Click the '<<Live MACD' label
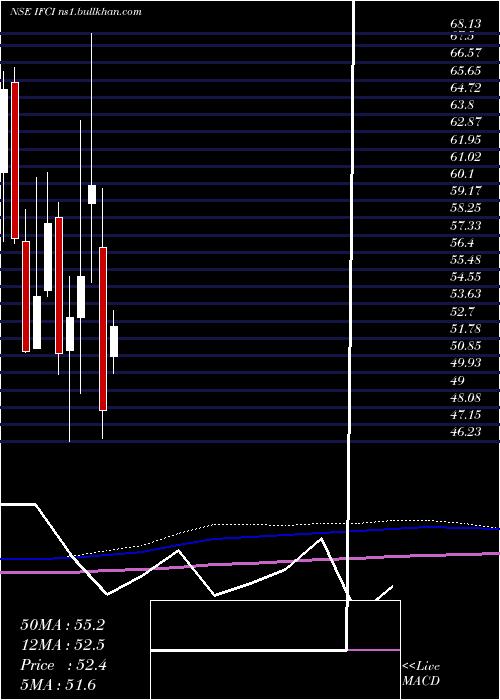 (421, 674)
